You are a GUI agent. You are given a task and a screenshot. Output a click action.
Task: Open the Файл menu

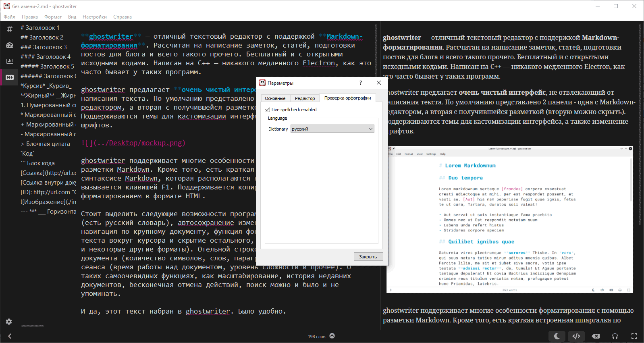tap(10, 17)
